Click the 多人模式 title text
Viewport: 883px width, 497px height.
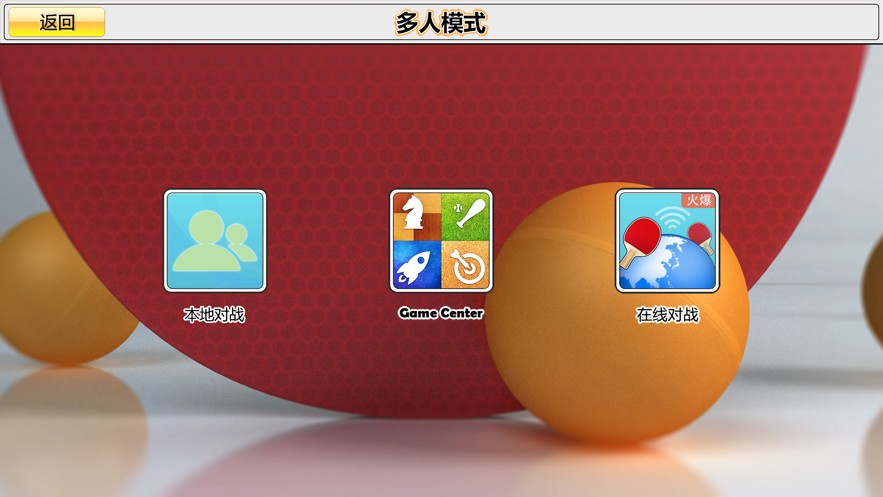point(441,23)
